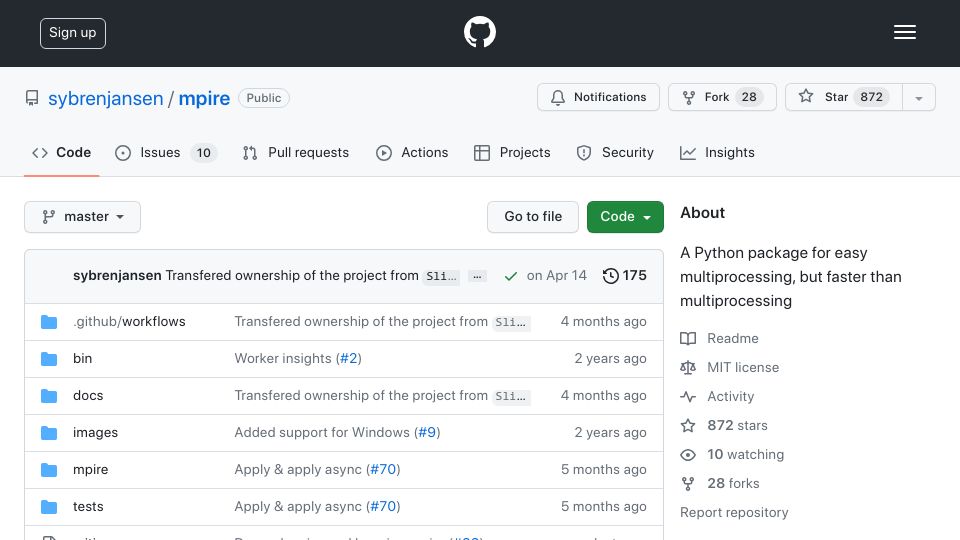Viewport: 960px width, 540px height.
Task: Open the Projects tab
Action: (512, 152)
